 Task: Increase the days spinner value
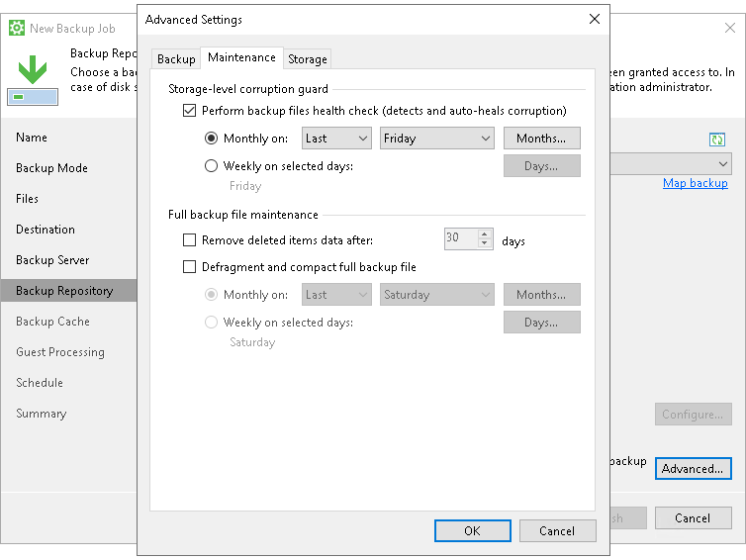[484, 234]
